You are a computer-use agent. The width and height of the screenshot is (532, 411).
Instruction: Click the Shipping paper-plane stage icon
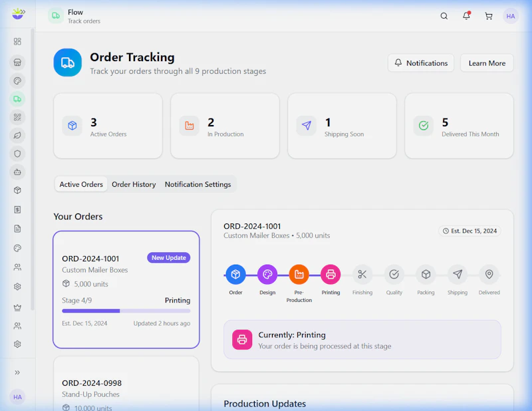[458, 274]
